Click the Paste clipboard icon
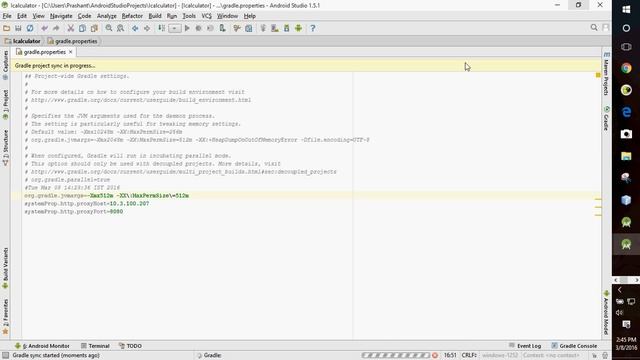This screenshot has width=640, height=360. tap(94, 28)
